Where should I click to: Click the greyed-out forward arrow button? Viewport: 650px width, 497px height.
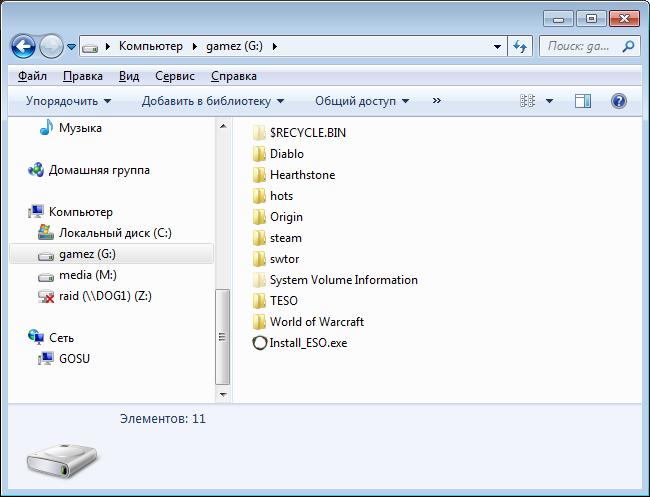pos(51,46)
